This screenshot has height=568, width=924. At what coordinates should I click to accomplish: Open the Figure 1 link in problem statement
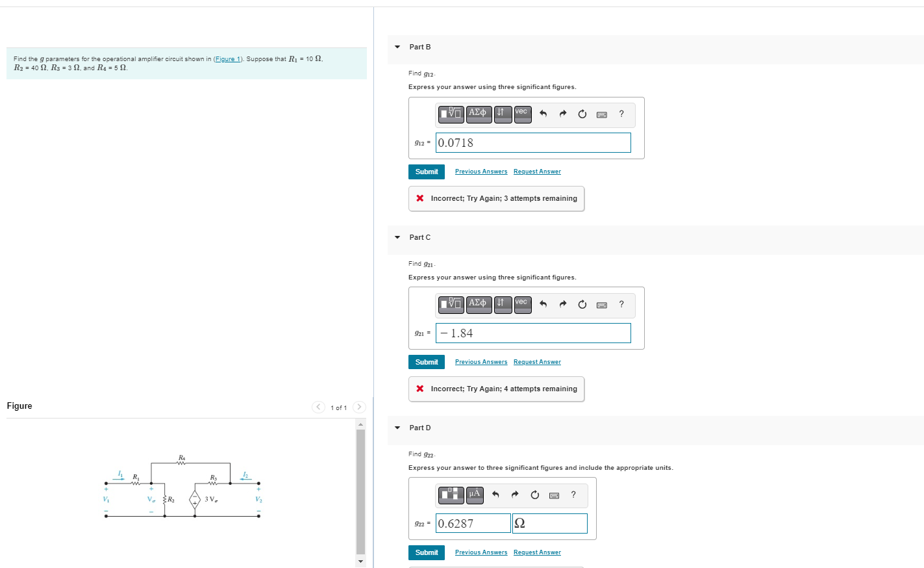227,58
